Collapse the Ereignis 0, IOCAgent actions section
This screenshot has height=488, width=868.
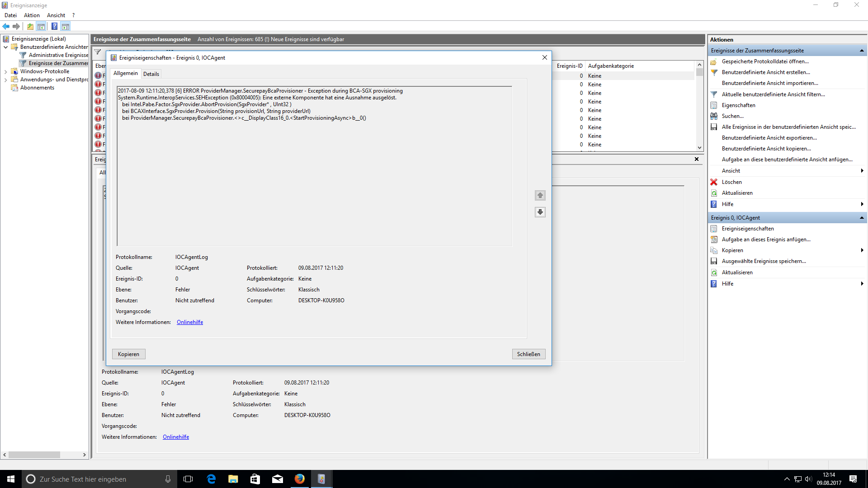(861, 218)
